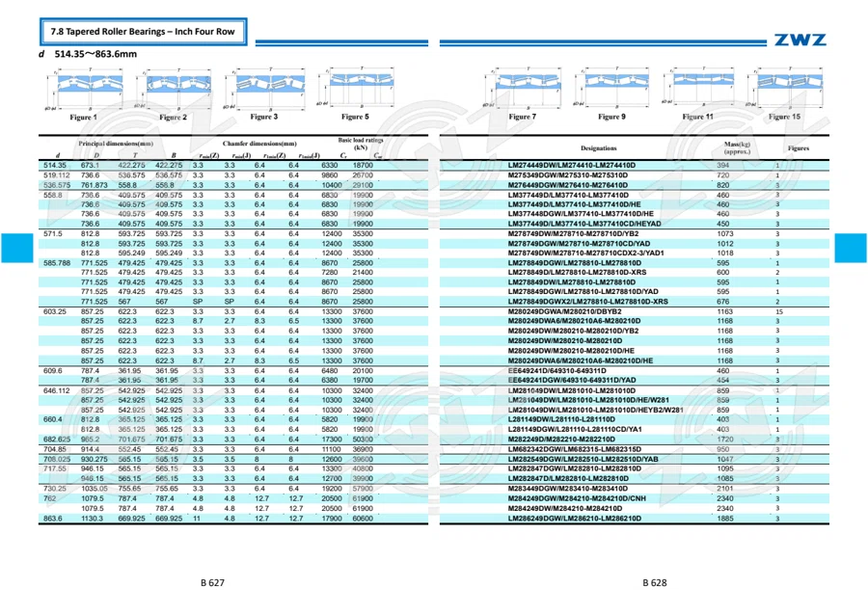Screen dimensions: 868x614
Task: Click the '1035.05' outer diameter cell
Action: [x=95, y=489]
